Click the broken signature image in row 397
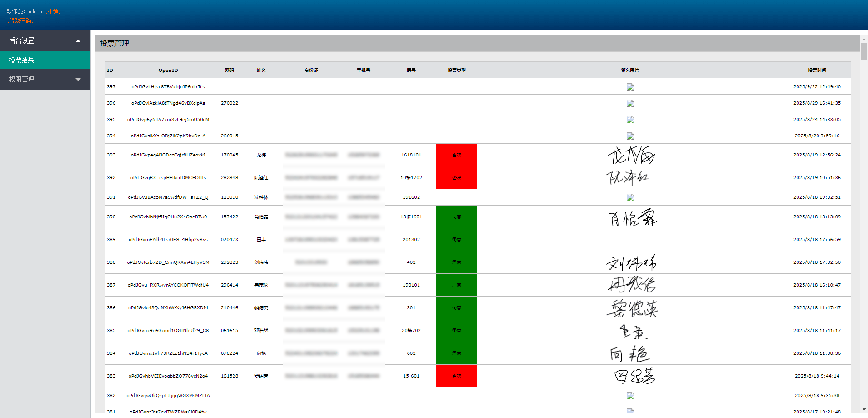Screen dimensions: 868x418 (x=630, y=87)
